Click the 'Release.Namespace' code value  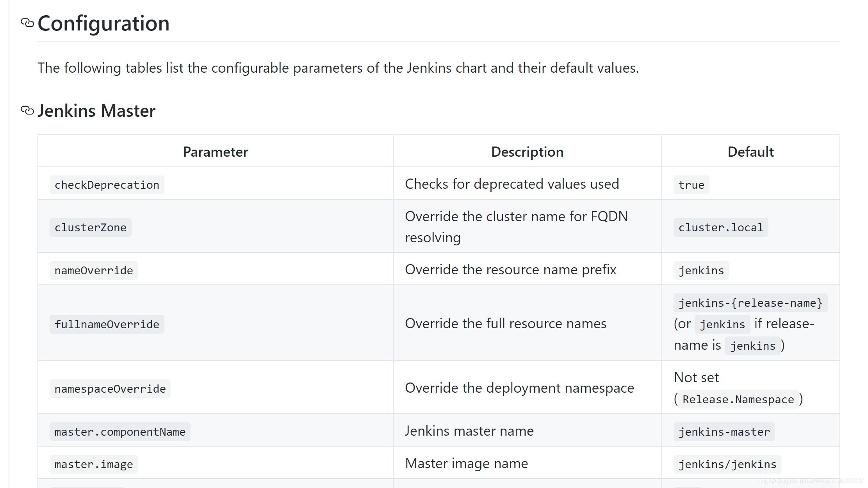[738, 399]
